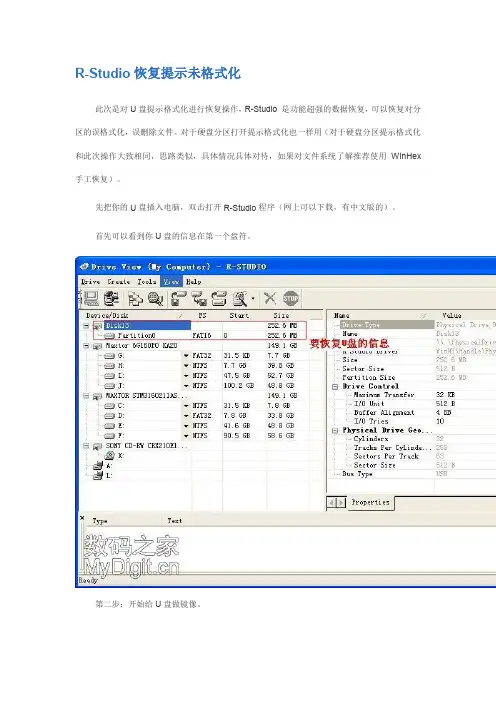This screenshot has height=702, width=496.
Task: Select the Sectors Per Track property
Action: [386, 456]
